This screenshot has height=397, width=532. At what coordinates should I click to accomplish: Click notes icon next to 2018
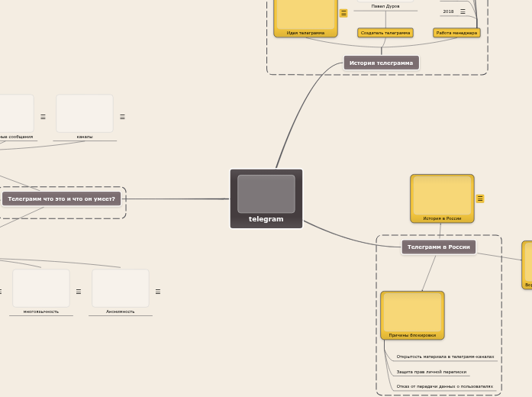click(x=463, y=11)
